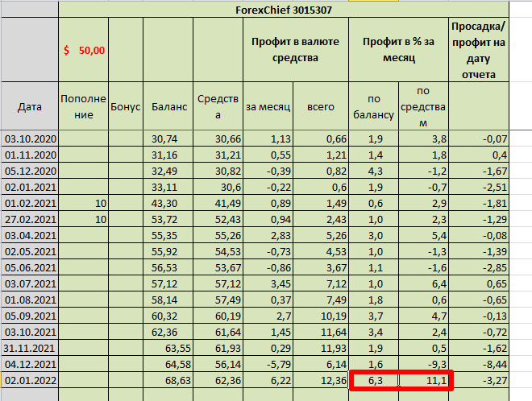This screenshot has height=401, width=532.
Task: Click monthly profit value -5,79
Action: [268, 364]
